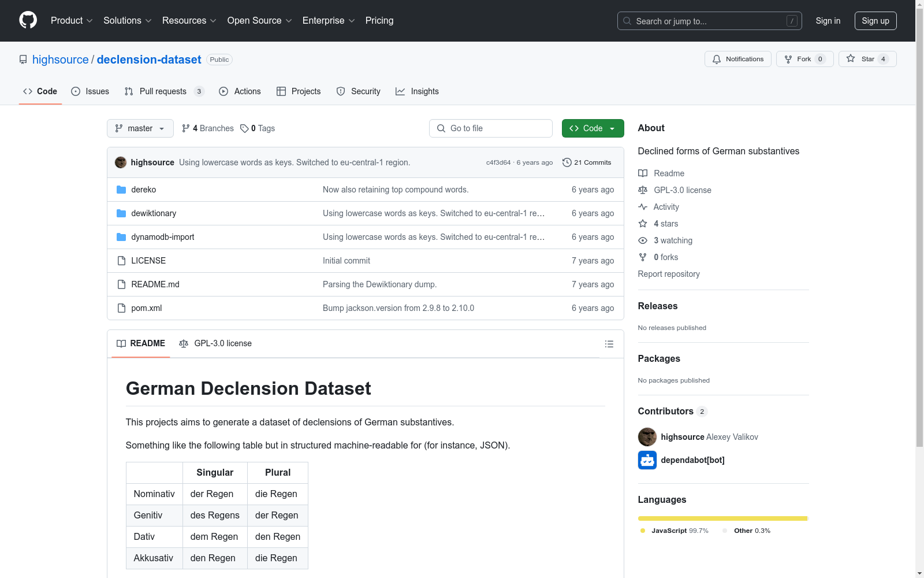Click the dereko folder icon
Viewport: 924px width, 578px height.
point(121,190)
